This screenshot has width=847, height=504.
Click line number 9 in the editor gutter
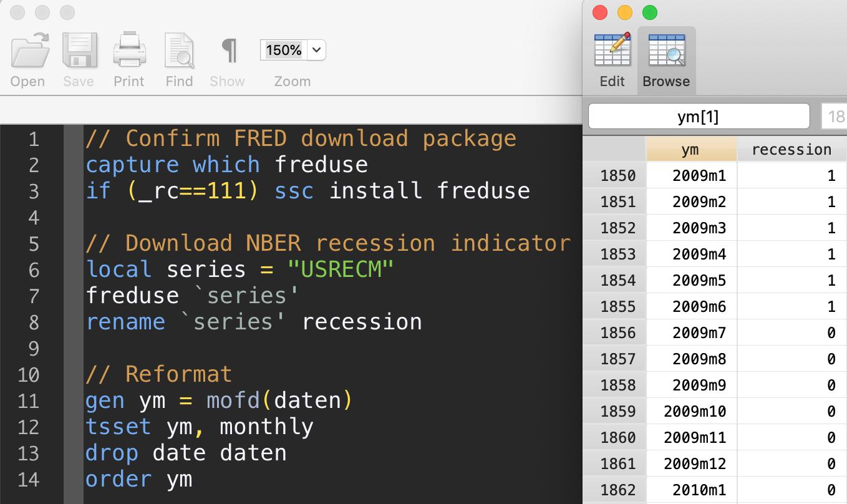pos(34,349)
